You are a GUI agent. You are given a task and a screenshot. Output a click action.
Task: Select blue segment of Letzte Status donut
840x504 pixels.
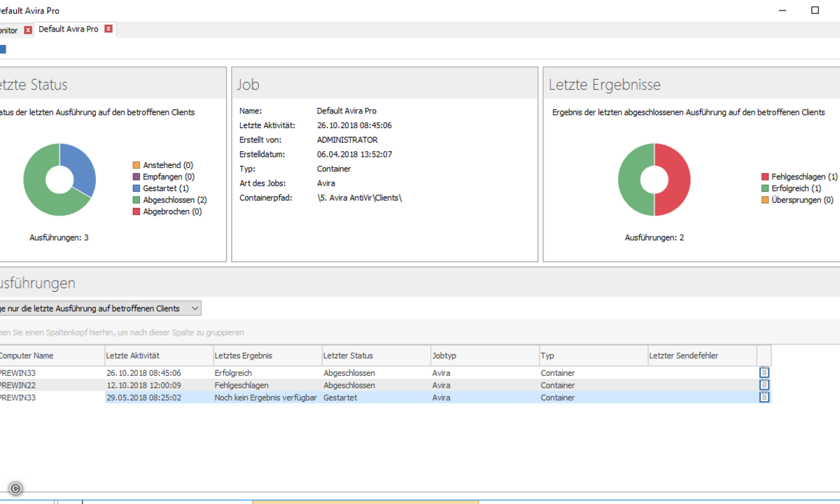(80, 168)
